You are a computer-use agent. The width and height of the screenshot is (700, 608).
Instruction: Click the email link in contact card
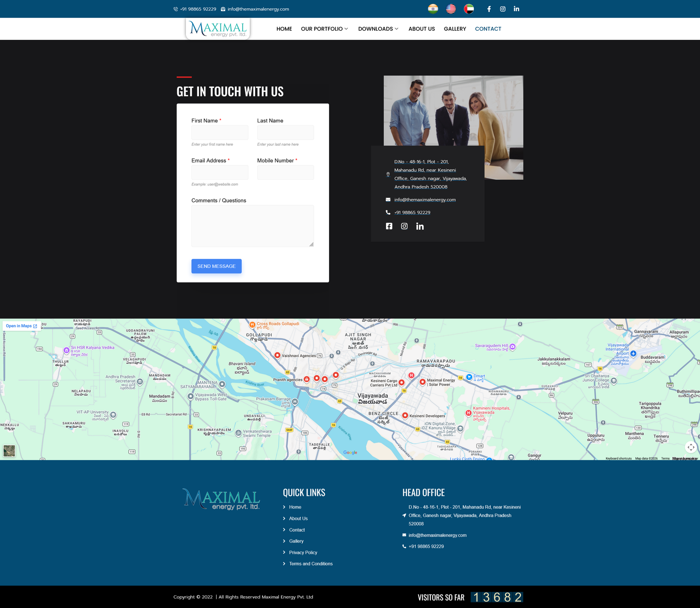(x=425, y=199)
